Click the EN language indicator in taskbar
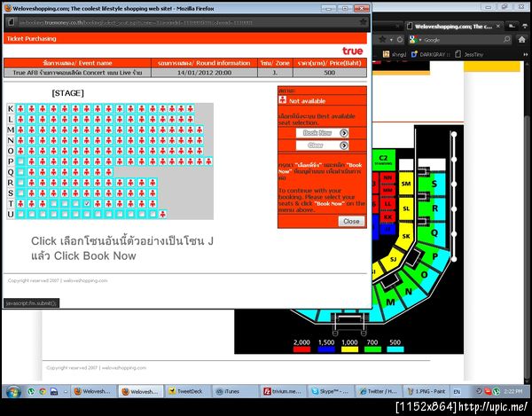Viewport: 532px width, 416px height. click(x=457, y=391)
